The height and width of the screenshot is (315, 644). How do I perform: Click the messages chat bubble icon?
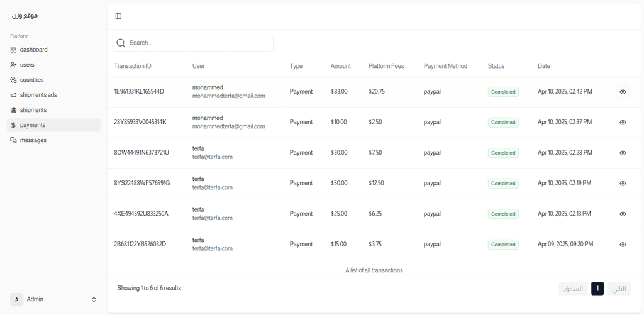[14, 140]
